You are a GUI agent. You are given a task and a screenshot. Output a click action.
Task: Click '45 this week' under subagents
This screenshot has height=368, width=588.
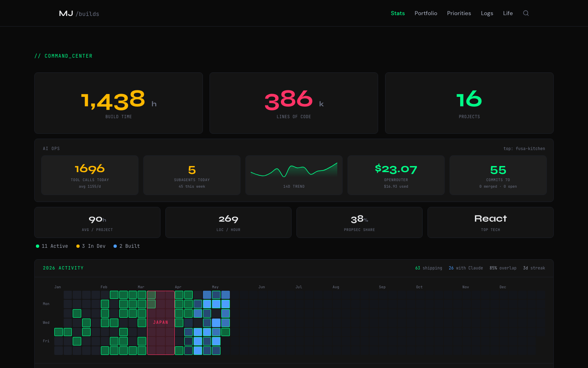click(192, 186)
